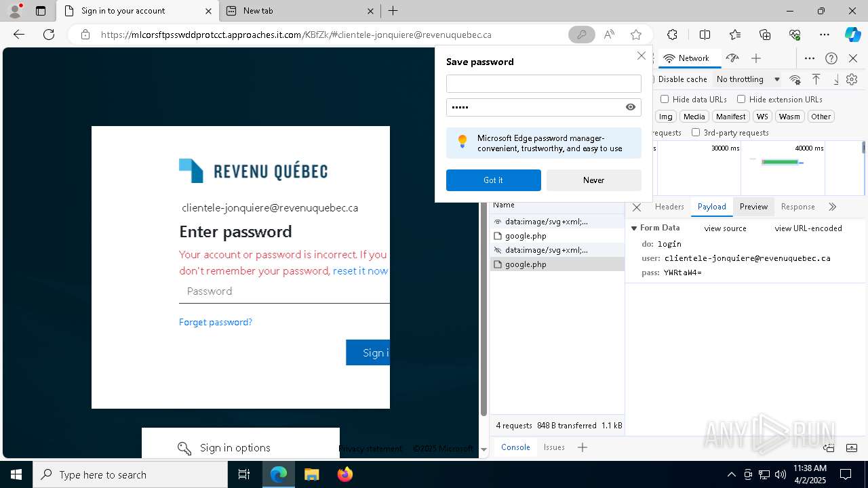868x488 pixels.
Task: Open the Extensions puzzle icon
Action: (x=672, y=35)
